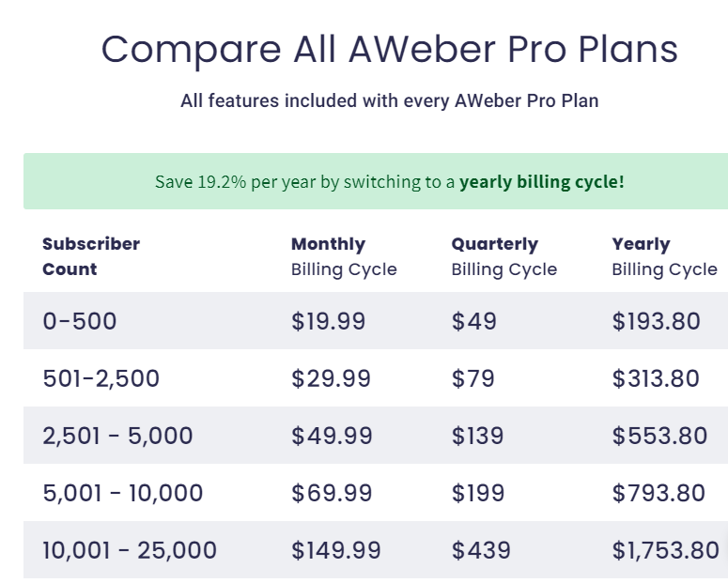Click the 5,001 - 10,000 subscriber row
The image size is (728, 583).
tap(123, 493)
